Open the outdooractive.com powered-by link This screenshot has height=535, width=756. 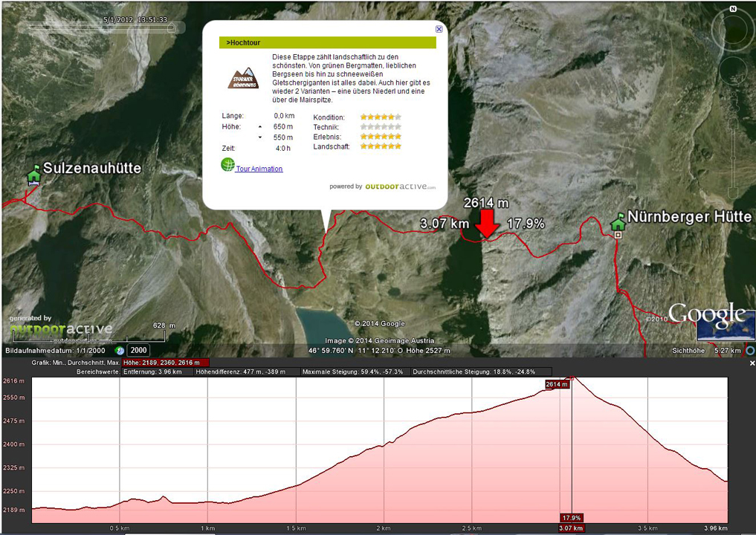point(400,187)
